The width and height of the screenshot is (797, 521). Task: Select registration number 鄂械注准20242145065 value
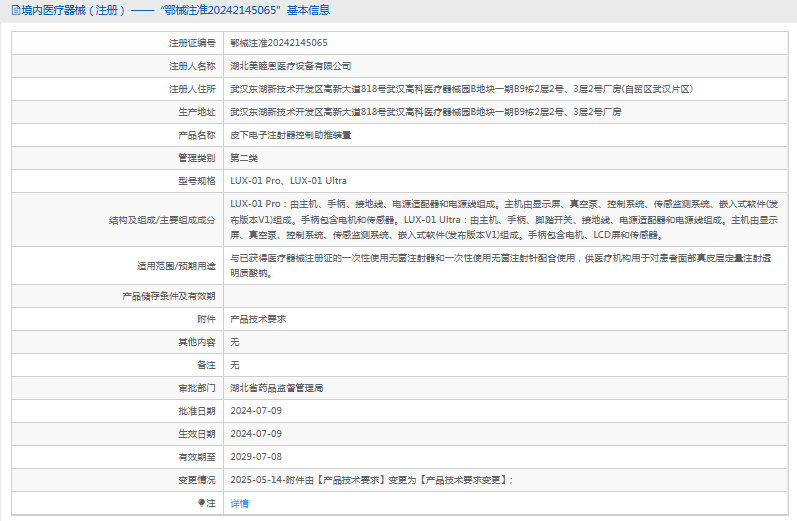[x=279, y=43]
